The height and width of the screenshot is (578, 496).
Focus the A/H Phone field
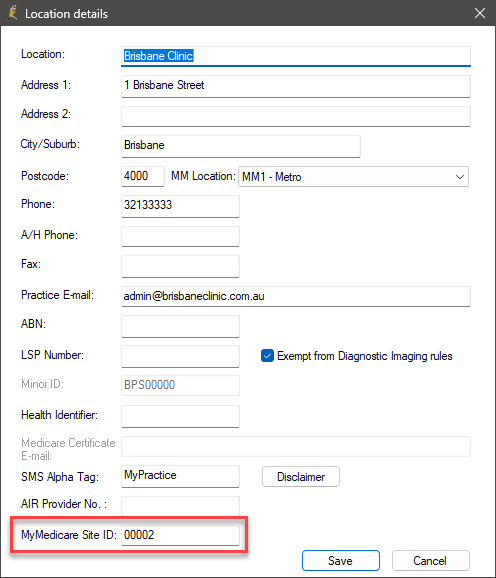(x=180, y=236)
